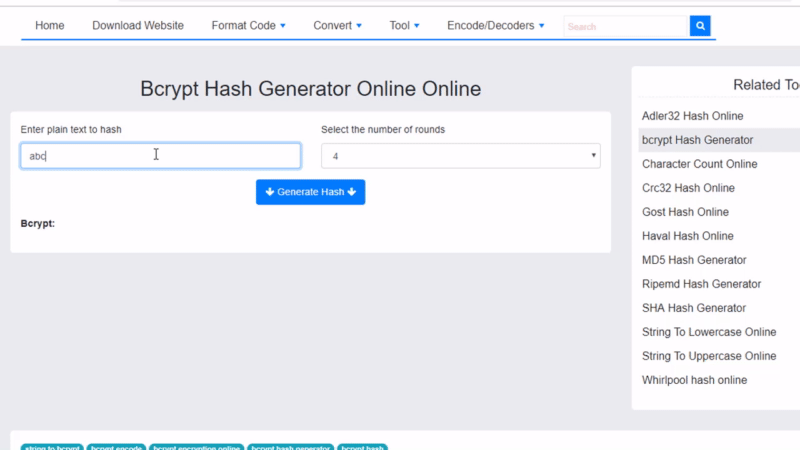Open the Download Website menu item
This screenshot has height=450, width=800.
138,26
